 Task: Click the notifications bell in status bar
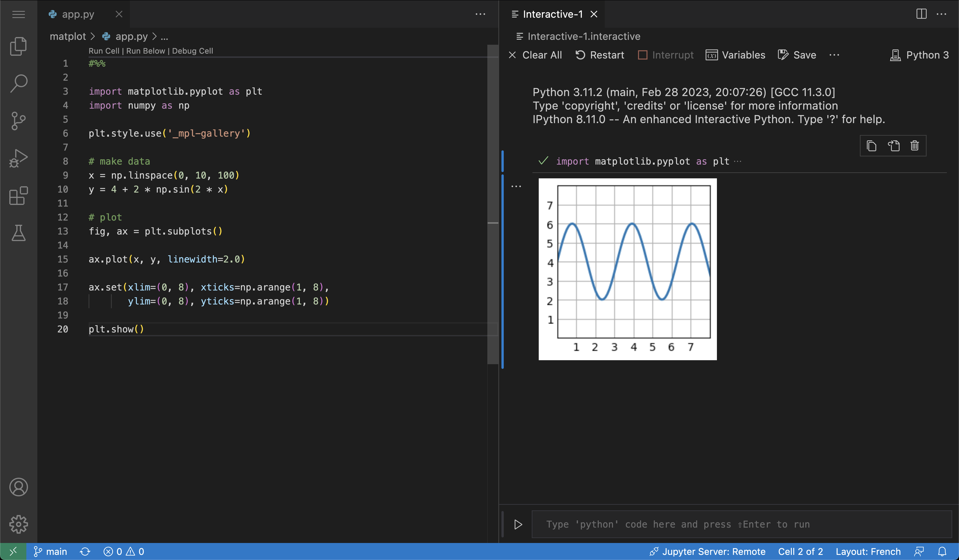[942, 552]
